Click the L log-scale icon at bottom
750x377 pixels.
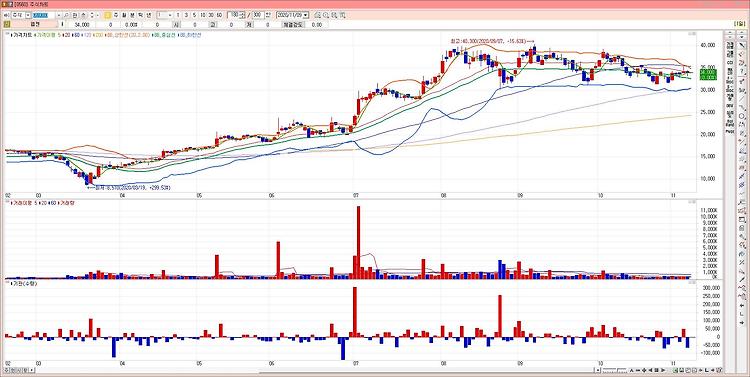(706, 370)
